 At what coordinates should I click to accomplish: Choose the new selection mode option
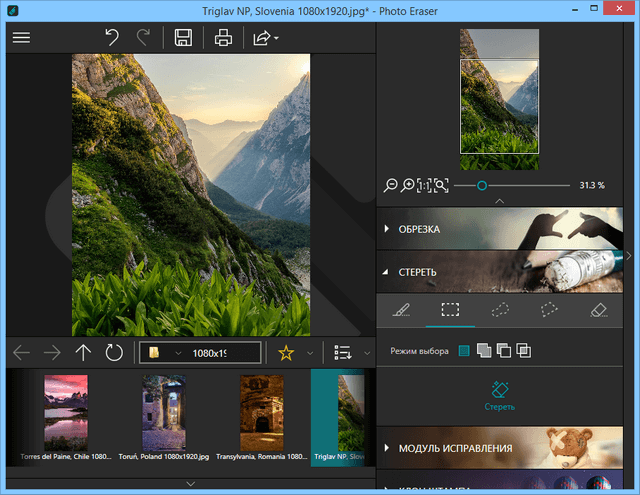coord(464,350)
